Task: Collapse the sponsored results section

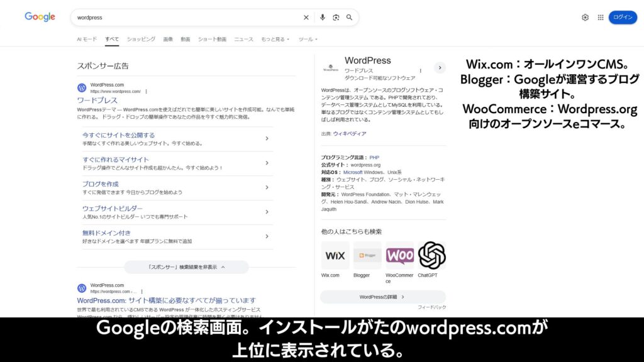Action: tap(187, 267)
